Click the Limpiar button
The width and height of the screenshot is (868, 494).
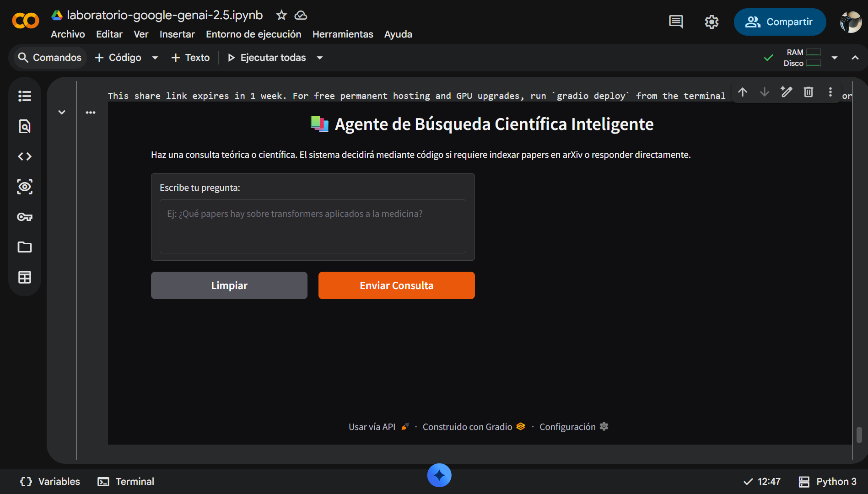pos(229,285)
